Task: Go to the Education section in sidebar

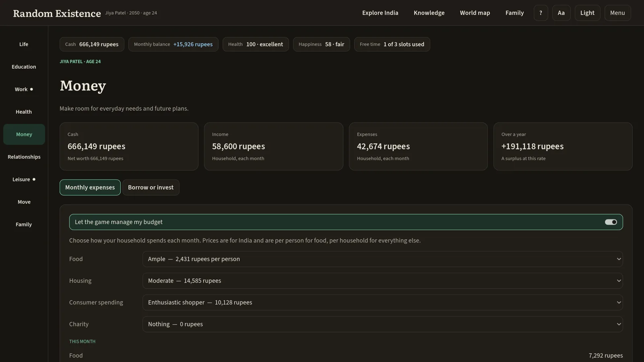Action: 24,67
